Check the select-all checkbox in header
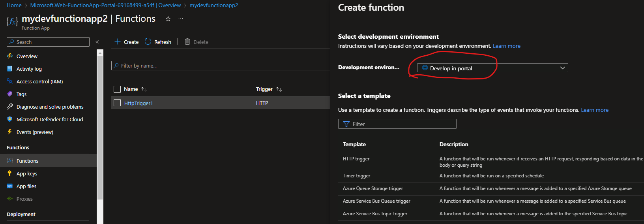The width and height of the screenshot is (644, 224). pos(117,89)
